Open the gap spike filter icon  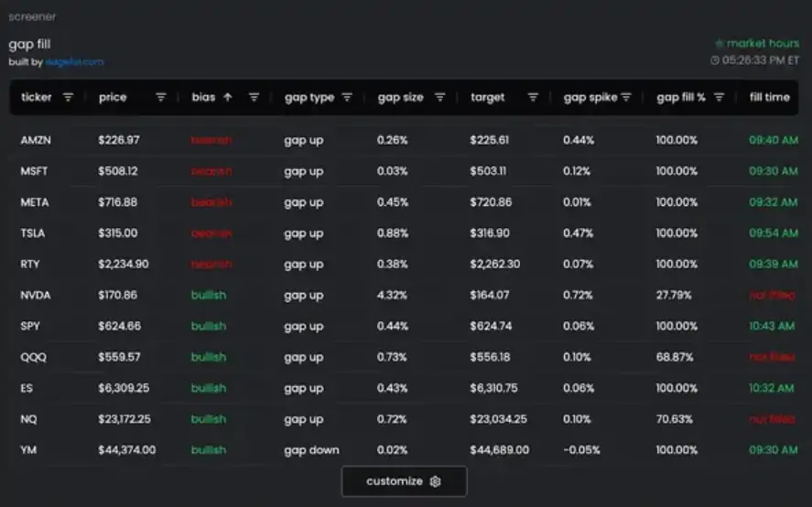pyautogui.click(x=626, y=97)
